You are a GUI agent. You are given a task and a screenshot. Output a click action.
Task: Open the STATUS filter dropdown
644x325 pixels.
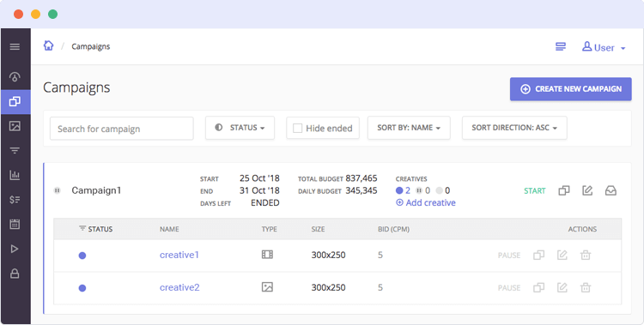[x=240, y=128]
